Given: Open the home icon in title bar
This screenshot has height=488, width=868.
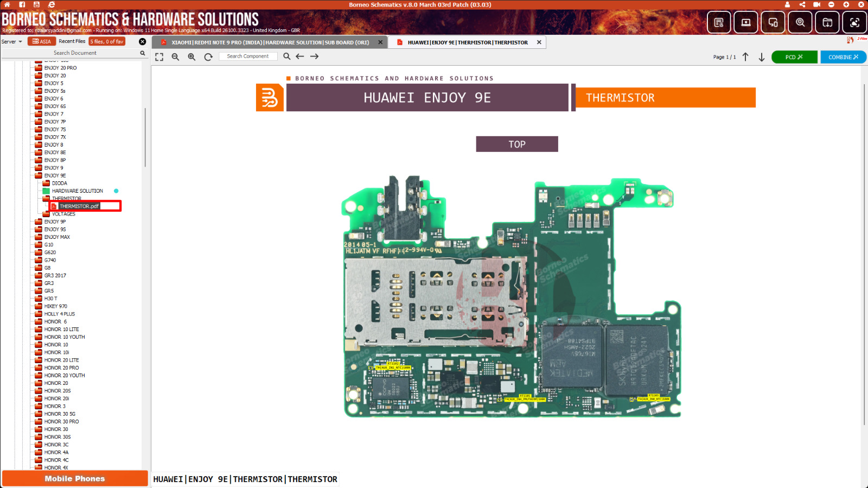Looking at the screenshot, I should [x=8, y=4].
